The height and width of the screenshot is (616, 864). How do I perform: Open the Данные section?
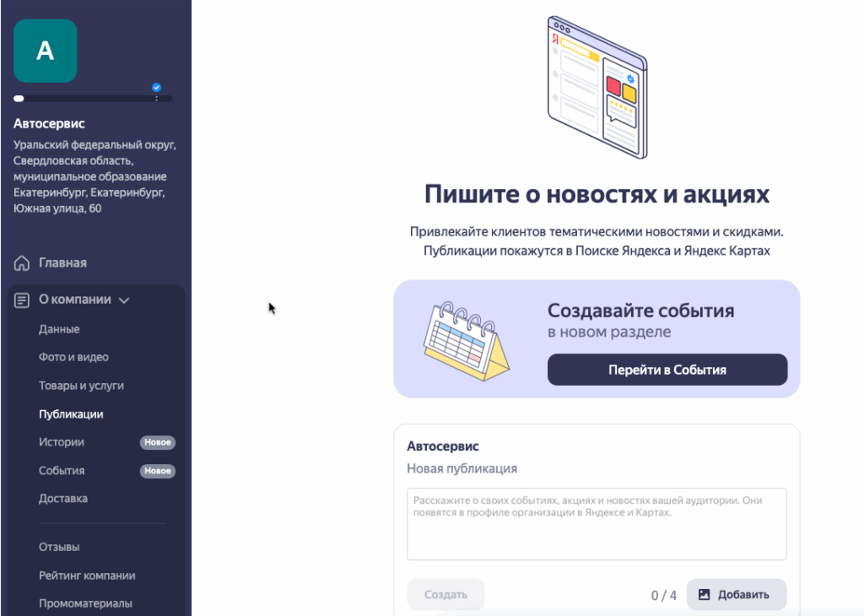click(59, 329)
